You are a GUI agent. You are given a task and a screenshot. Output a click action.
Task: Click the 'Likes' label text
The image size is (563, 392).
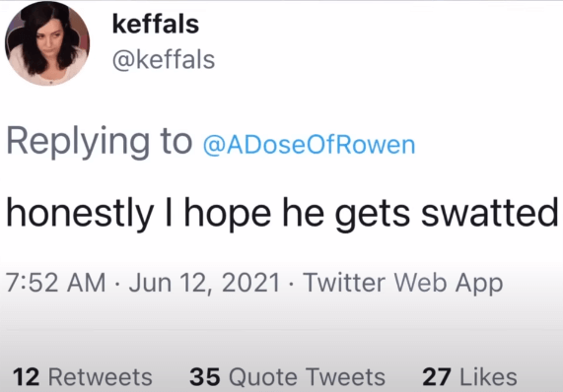[x=489, y=377]
